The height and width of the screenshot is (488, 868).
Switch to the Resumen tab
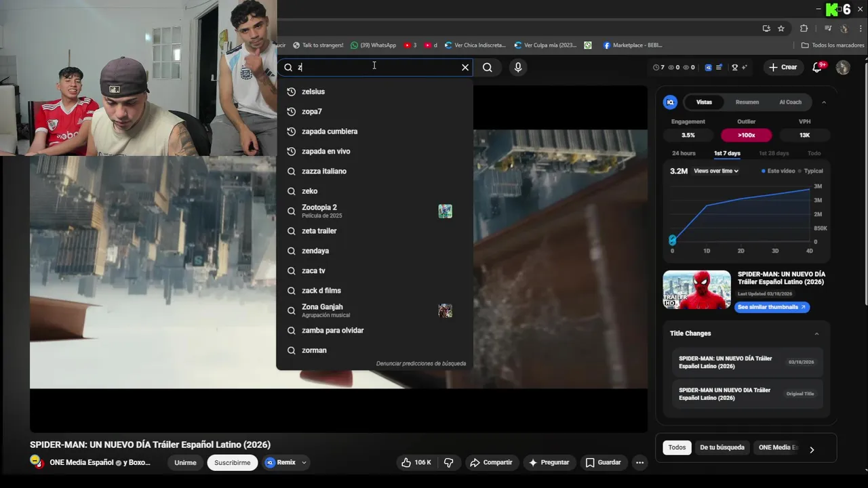[x=747, y=102]
